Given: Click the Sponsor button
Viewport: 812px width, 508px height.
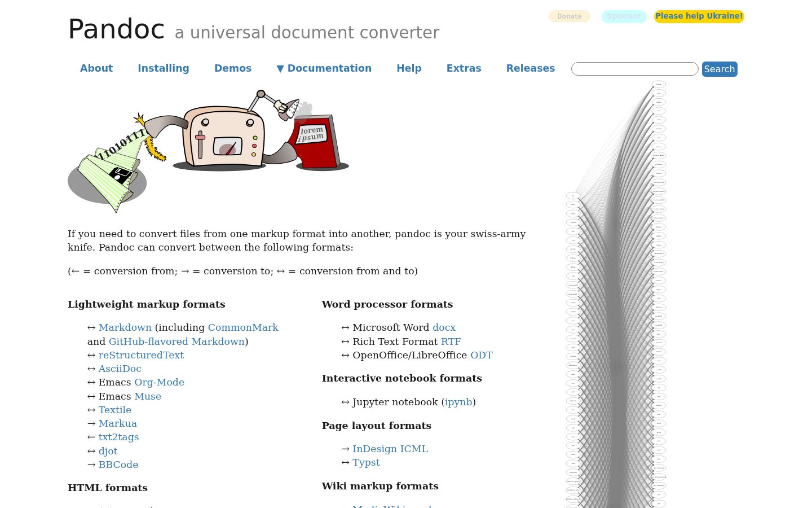Looking at the screenshot, I should click(x=624, y=16).
